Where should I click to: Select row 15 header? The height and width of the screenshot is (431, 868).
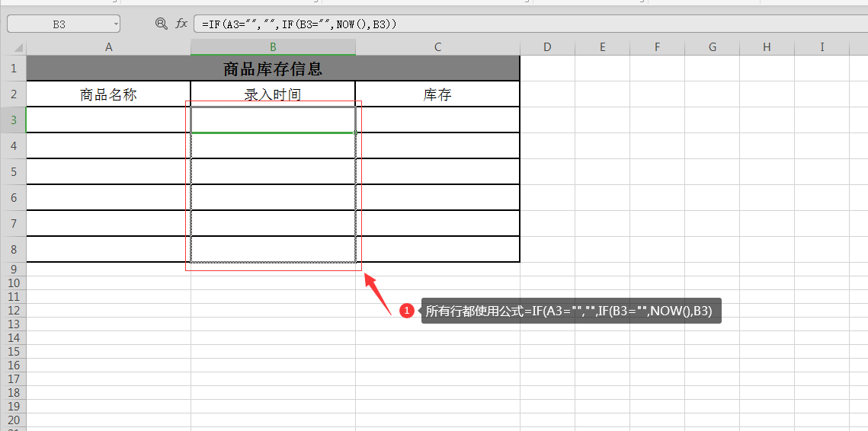pos(13,351)
